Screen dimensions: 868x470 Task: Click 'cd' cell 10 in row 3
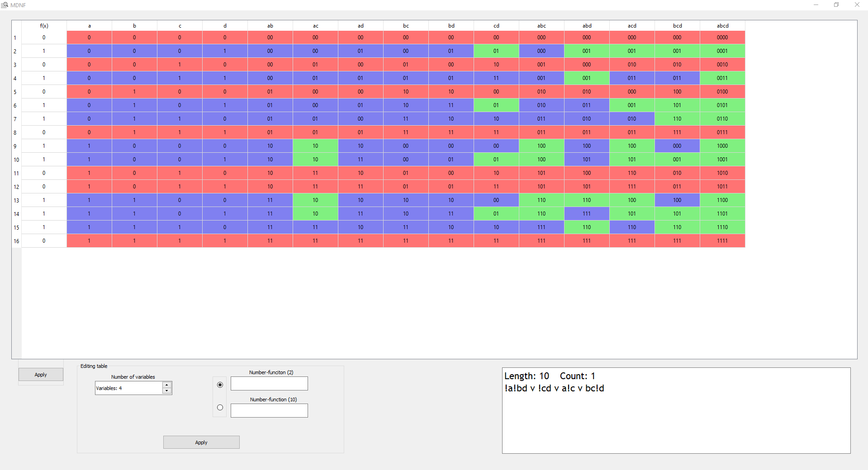496,65
